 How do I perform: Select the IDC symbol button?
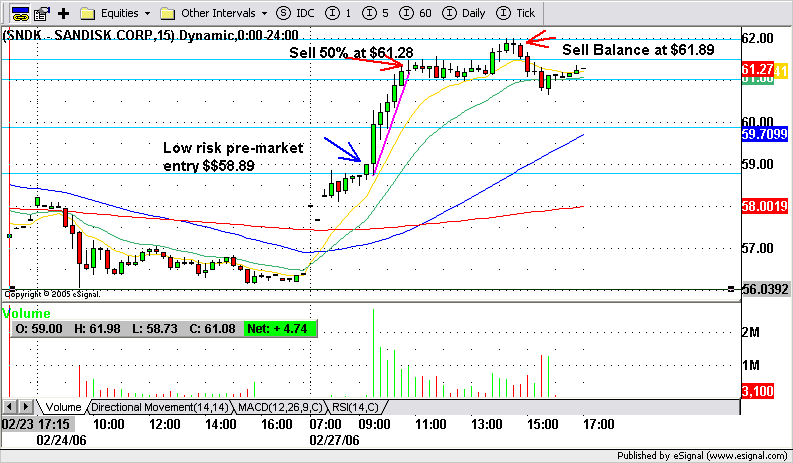[296, 13]
